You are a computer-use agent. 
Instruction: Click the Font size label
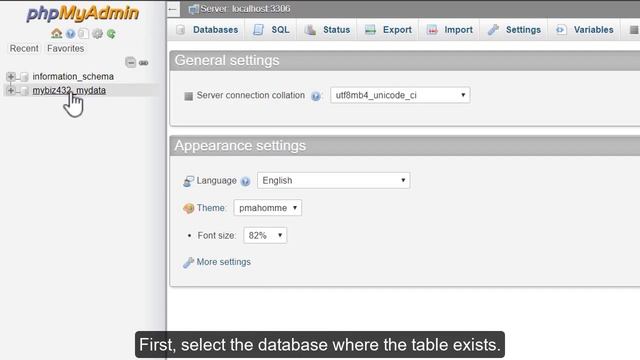tap(216, 236)
